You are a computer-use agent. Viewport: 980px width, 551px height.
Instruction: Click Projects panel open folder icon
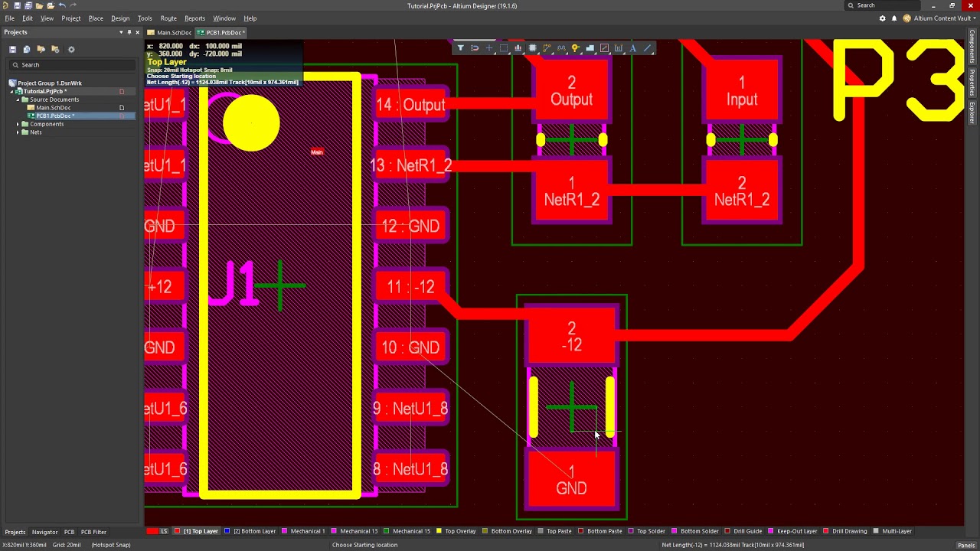[x=41, y=49]
